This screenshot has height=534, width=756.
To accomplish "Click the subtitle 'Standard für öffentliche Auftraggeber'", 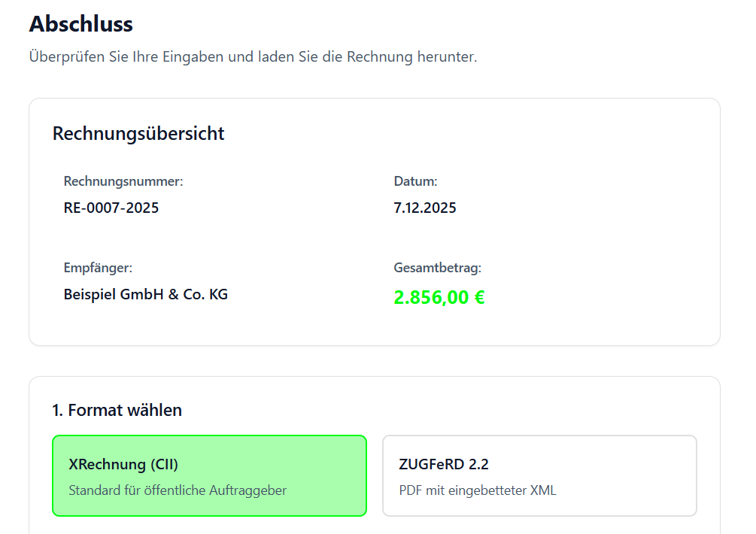I will 177,490.
